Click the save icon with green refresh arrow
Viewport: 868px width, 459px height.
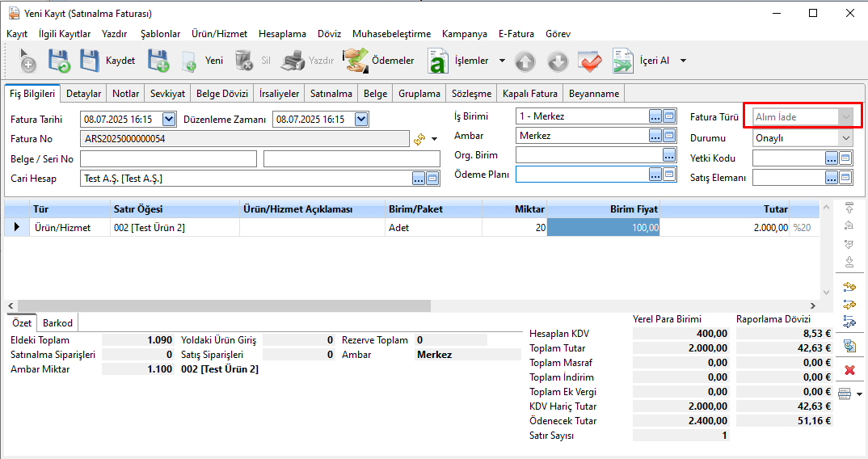pos(58,61)
